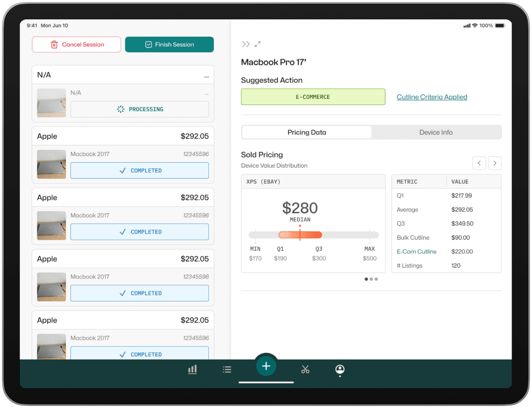Click the METRIC column header
532x408 pixels.
(407, 182)
